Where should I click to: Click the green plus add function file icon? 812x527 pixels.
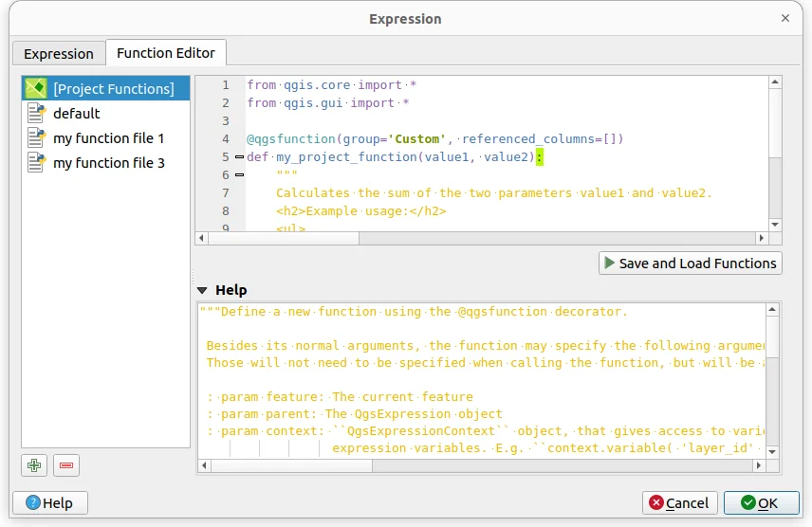(35, 464)
